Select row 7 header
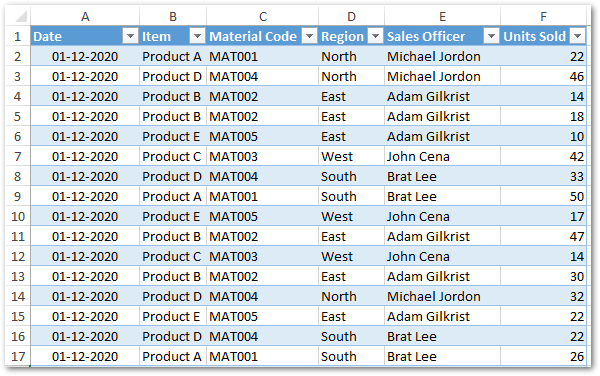 pos(18,156)
